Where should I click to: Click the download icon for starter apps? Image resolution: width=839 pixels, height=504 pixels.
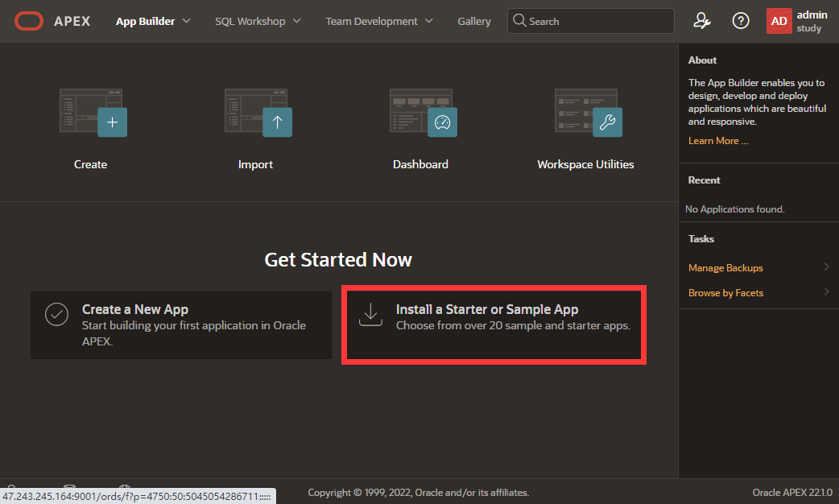[370, 316]
